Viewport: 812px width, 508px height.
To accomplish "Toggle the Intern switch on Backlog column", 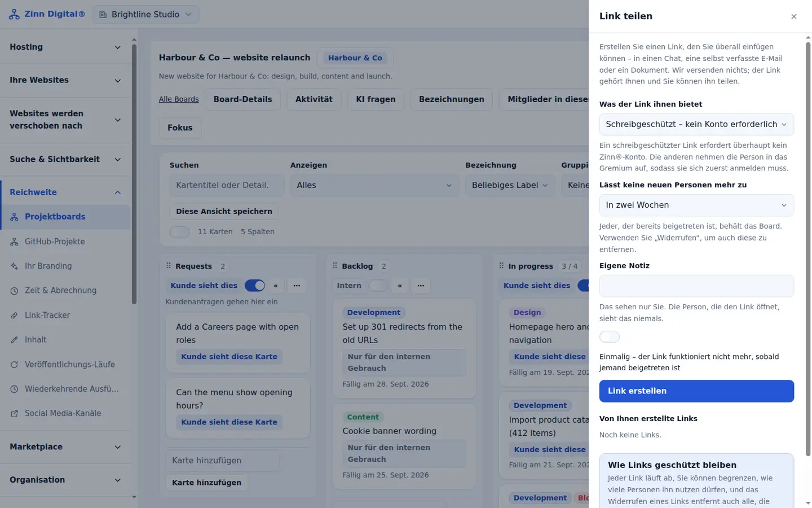I will [379, 286].
